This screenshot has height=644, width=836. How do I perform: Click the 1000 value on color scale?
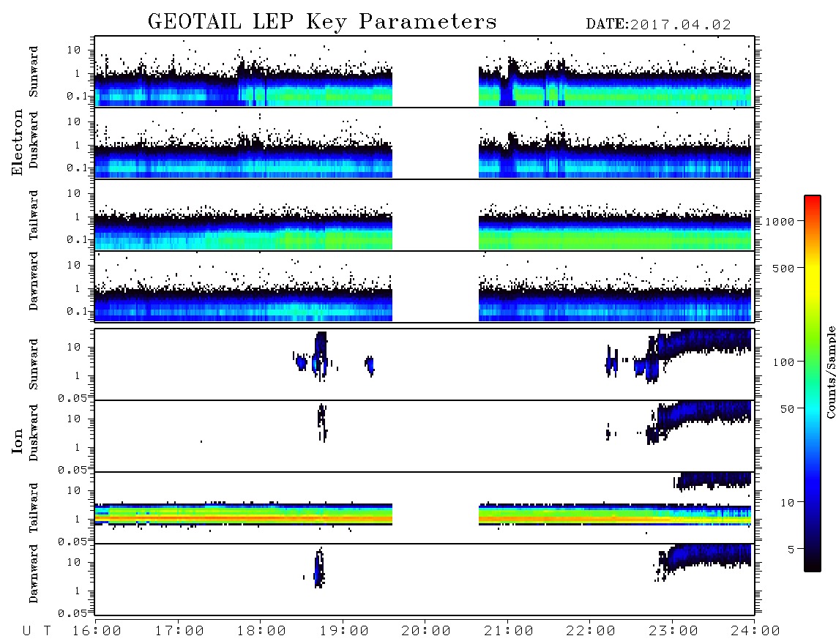(x=780, y=221)
